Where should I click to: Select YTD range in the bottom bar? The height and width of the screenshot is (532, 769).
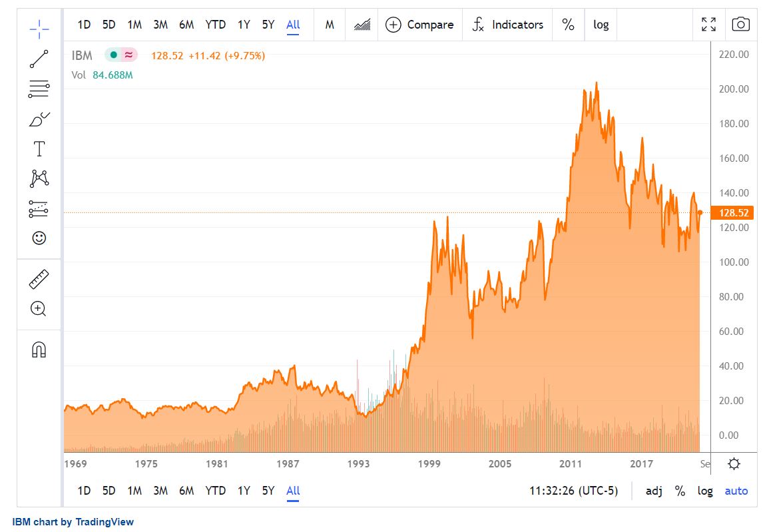215,491
